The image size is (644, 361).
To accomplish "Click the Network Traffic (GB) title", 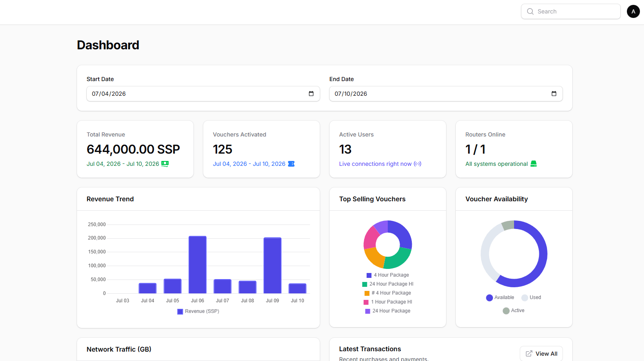I will click(119, 350).
